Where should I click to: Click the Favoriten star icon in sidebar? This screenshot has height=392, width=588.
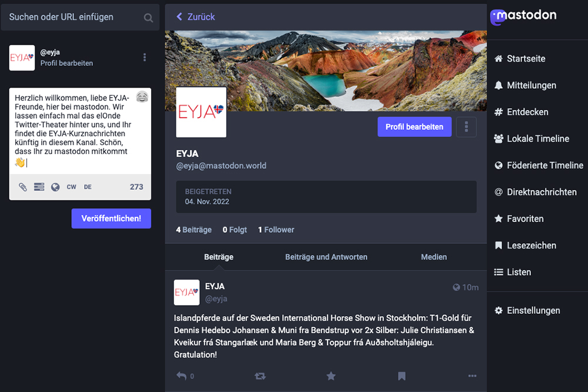tap(499, 219)
